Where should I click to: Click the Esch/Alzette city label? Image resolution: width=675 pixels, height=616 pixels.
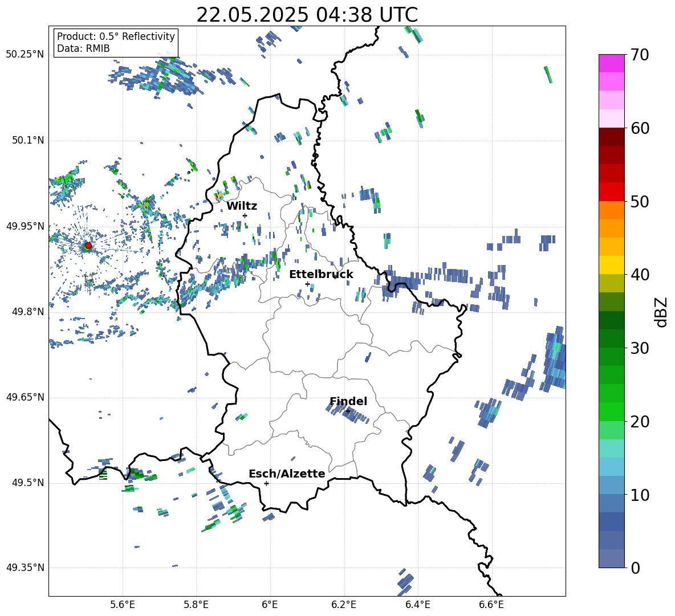tap(287, 474)
